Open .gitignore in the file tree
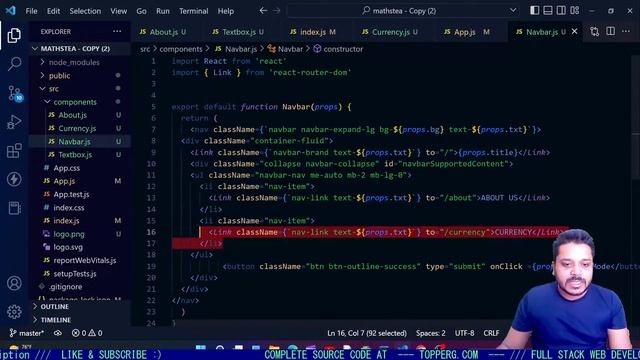The height and width of the screenshot is (360, 640). click(x=65, y=287)
